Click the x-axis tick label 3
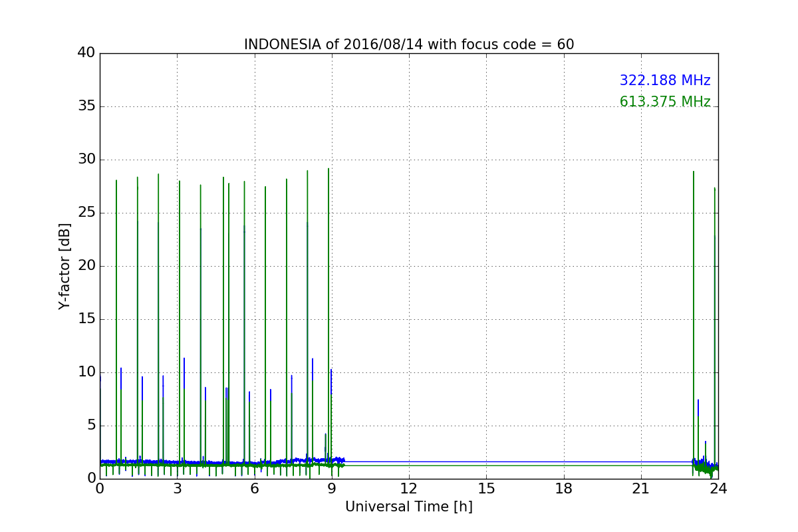This screenshot has height=532, width=798. (x=177, y=489)
